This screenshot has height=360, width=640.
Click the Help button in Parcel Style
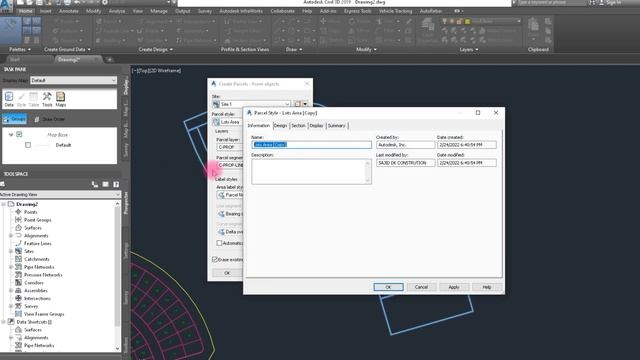[487, 287]
